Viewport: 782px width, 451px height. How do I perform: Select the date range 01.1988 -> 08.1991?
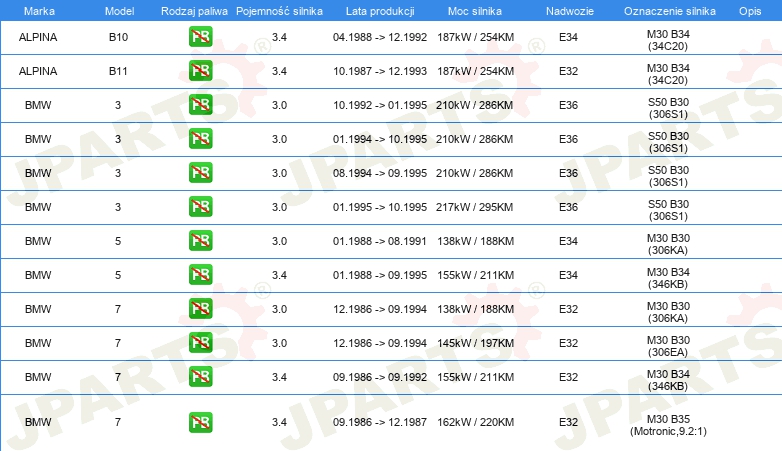tap(380, 240)
